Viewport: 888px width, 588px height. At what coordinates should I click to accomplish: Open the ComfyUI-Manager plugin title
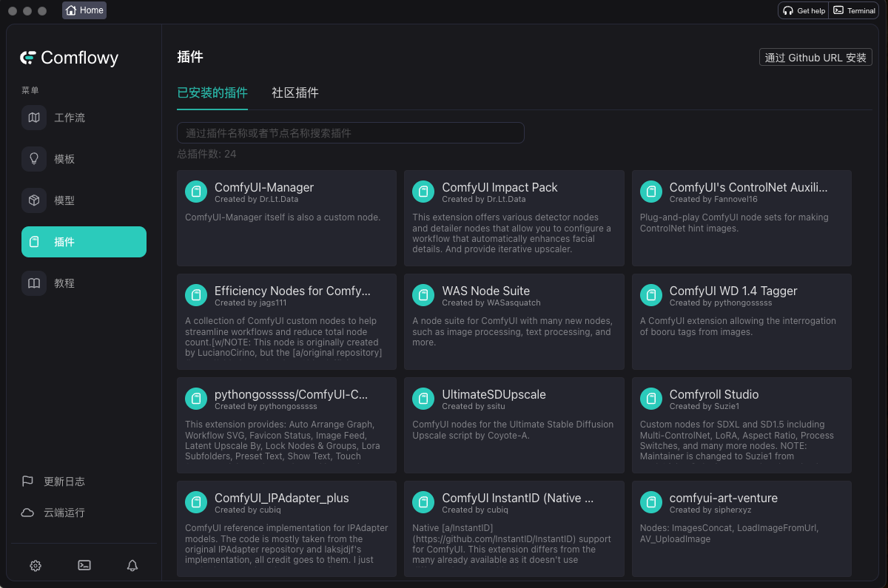coord(264,188)
